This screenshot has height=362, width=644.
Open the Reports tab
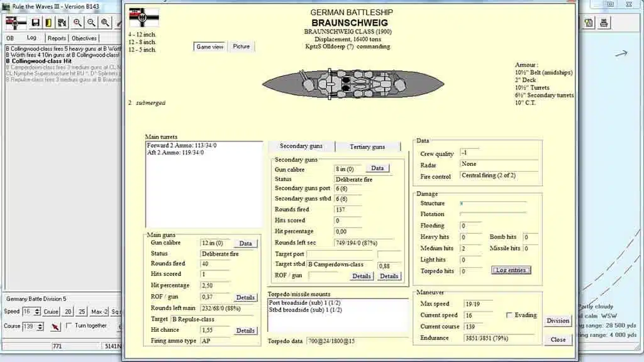coord(57,38)
